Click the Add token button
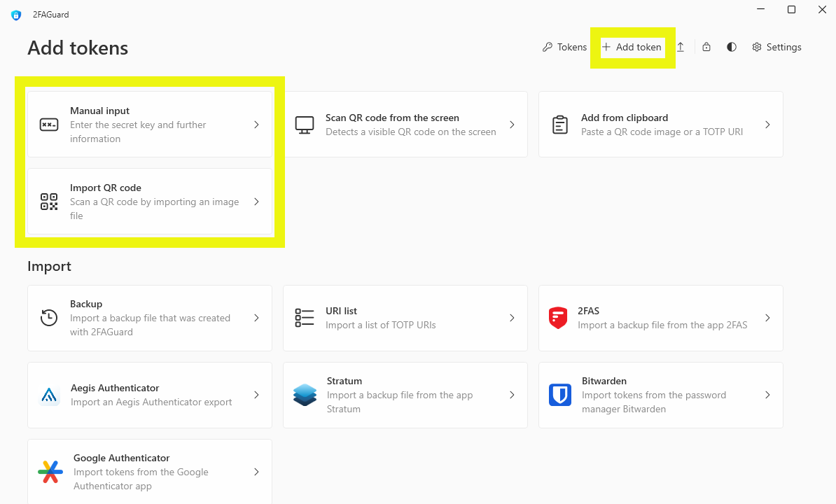 click(632, 47)
